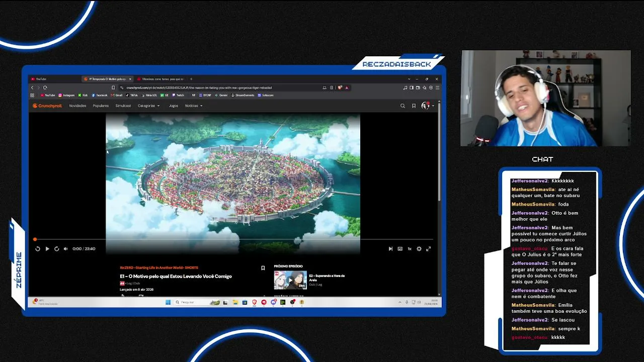Viewport: 644px width, 362px height.
Task: Click the Windows Start button
Action: [x=168, y=302]
